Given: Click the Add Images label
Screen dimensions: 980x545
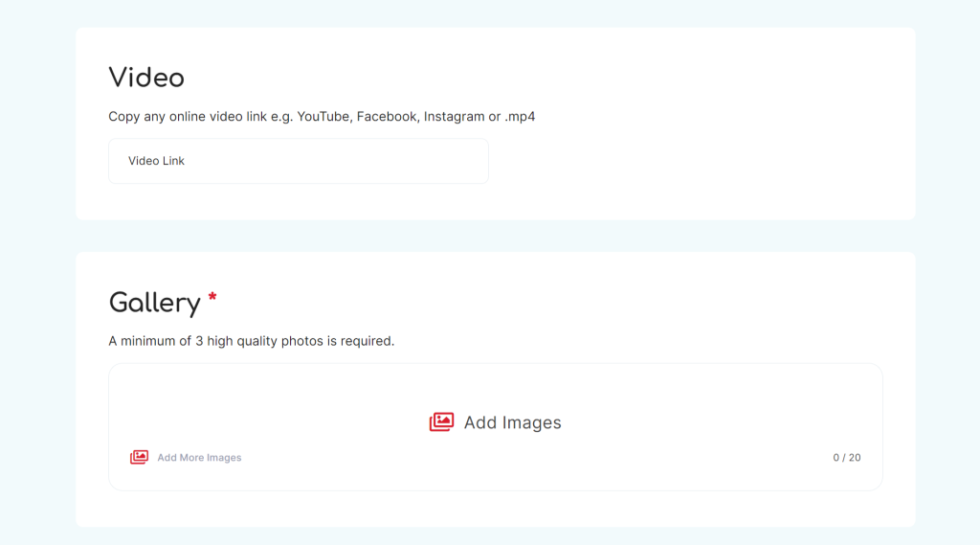Looking at the screenshot, I should [x=513, y=422].
